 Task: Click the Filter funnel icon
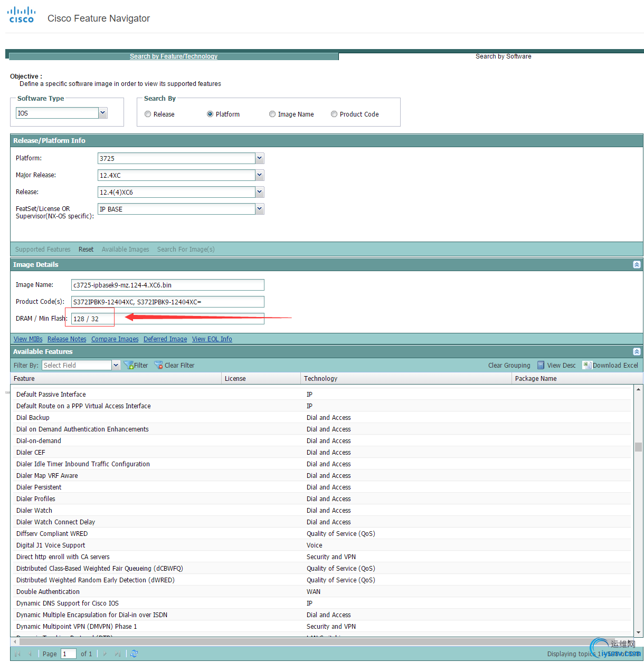(x=128, y=365)
